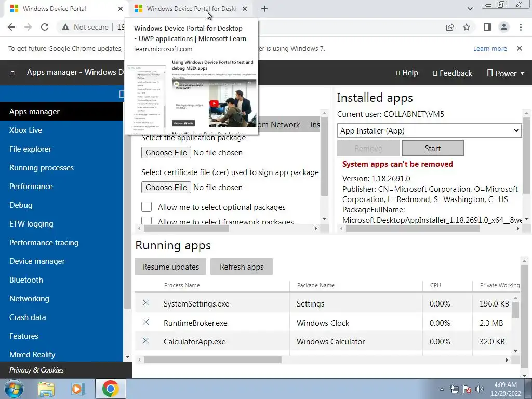Open the tab search chevron in Chrome
The image size is (532, 399).
tap(470, 9)
